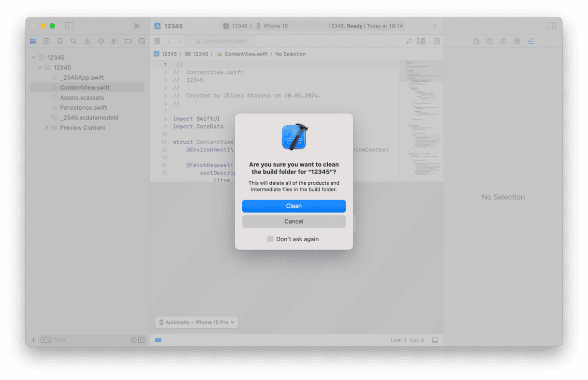The height and width of the screenshot is (380, 588).
Task: Open the Bookmark navigator icon
Action: tap(60, 42)
